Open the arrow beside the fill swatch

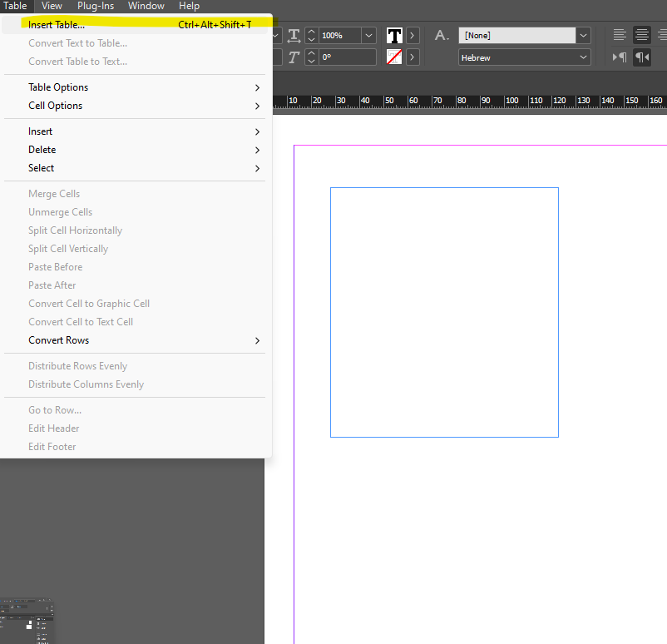coord(413,36)
